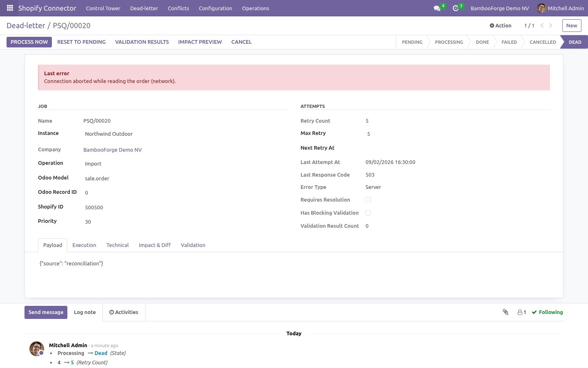Click the Cancel action button

pos(242,42)
